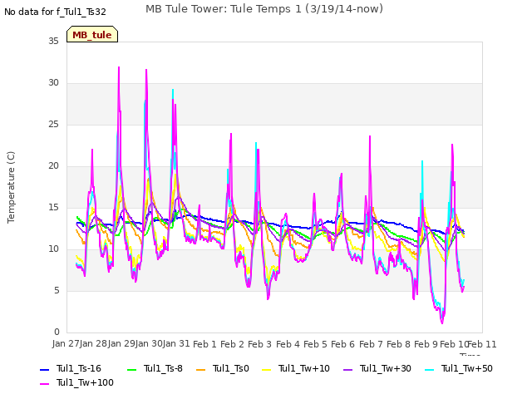Image resolution: width=532 pixels, height=399 pixels.
Task: Click the Feb 8 x-axis tick label
Action: pyautogui.click(x=399, y=344)
